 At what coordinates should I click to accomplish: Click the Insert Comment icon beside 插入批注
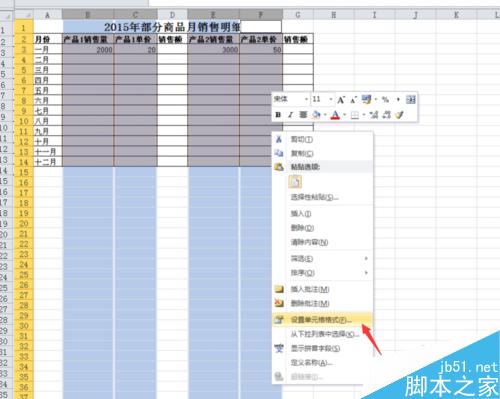[x=279, y=289]
